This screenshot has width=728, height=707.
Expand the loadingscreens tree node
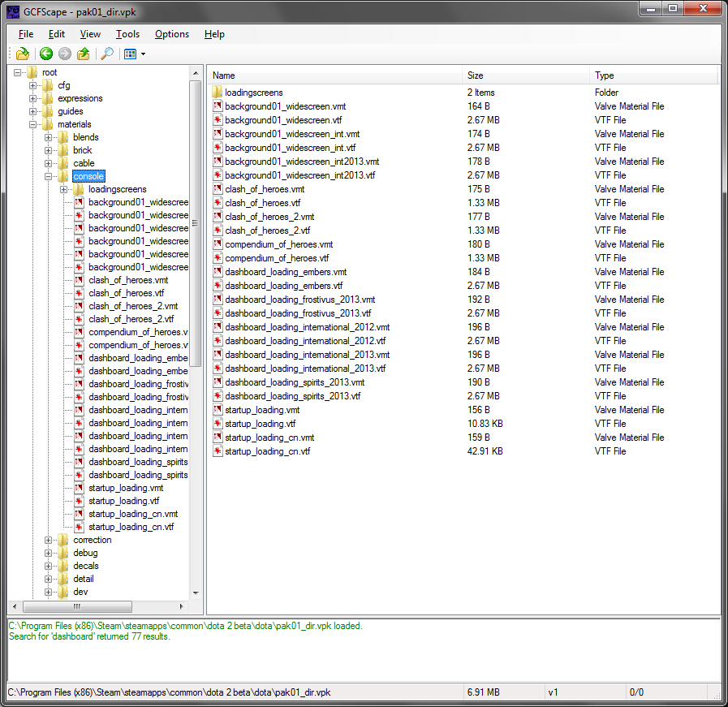(x=63, y=189)
